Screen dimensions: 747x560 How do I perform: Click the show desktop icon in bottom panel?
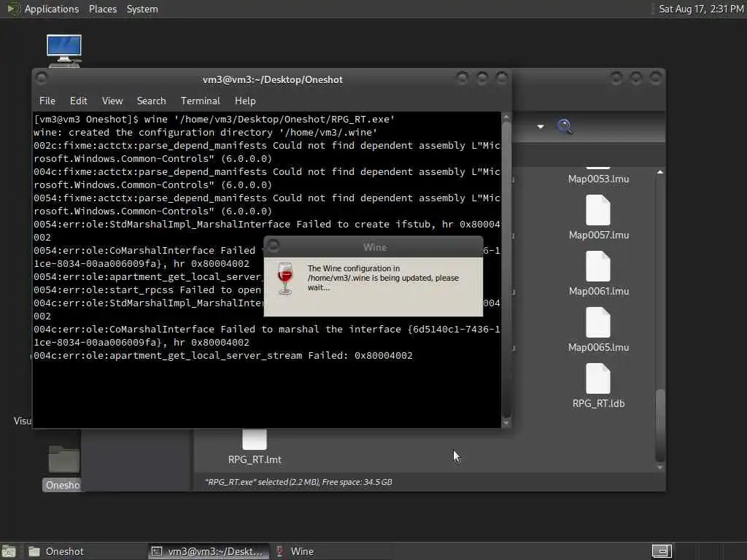point(9,551)
